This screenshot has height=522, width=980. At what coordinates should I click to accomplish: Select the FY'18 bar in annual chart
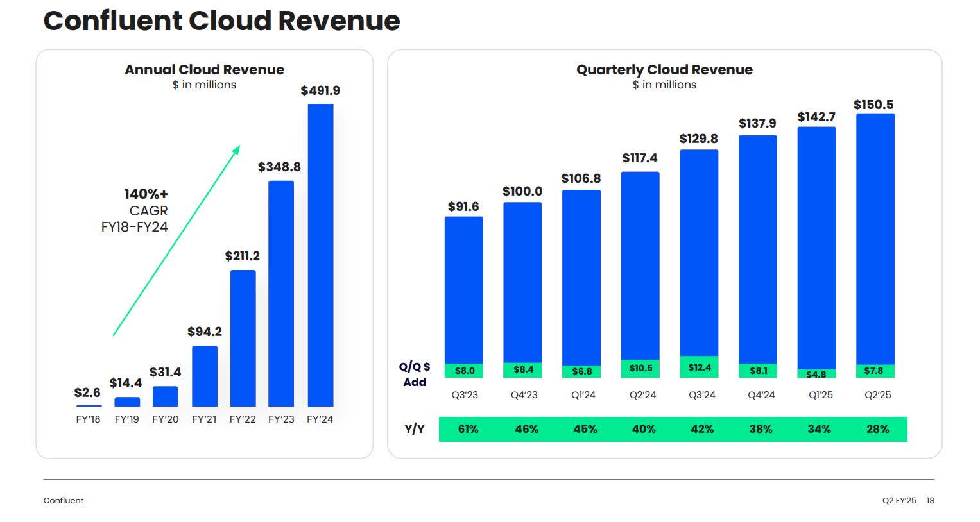point(88,405)
